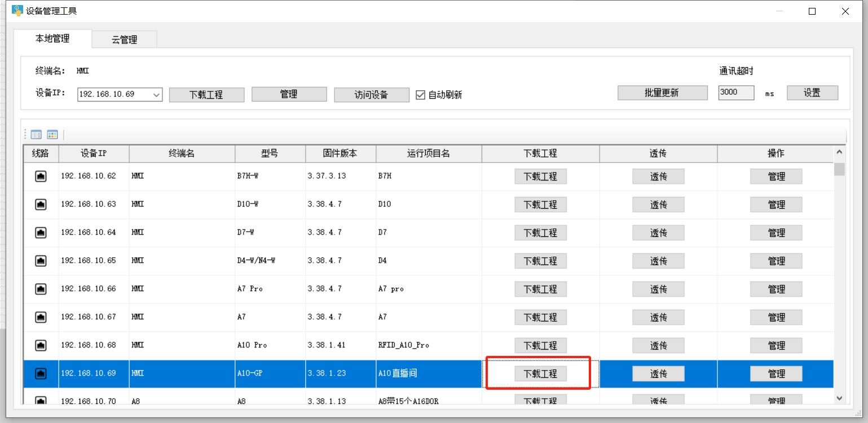Click 透传 for the D4-W/N4-W row
Screen dimensions: 868x423
pyautogui.click(x=658, y=261)
